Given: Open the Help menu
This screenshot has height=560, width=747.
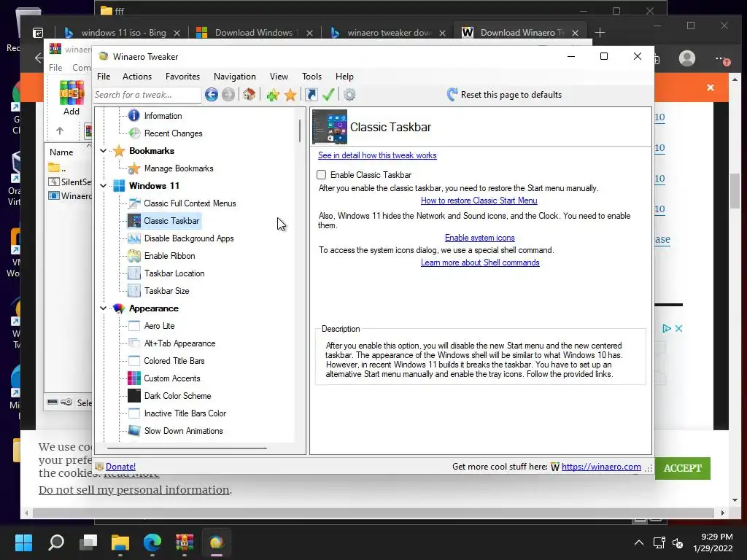Looking at the screenshot, I should (x=344, y=76).
